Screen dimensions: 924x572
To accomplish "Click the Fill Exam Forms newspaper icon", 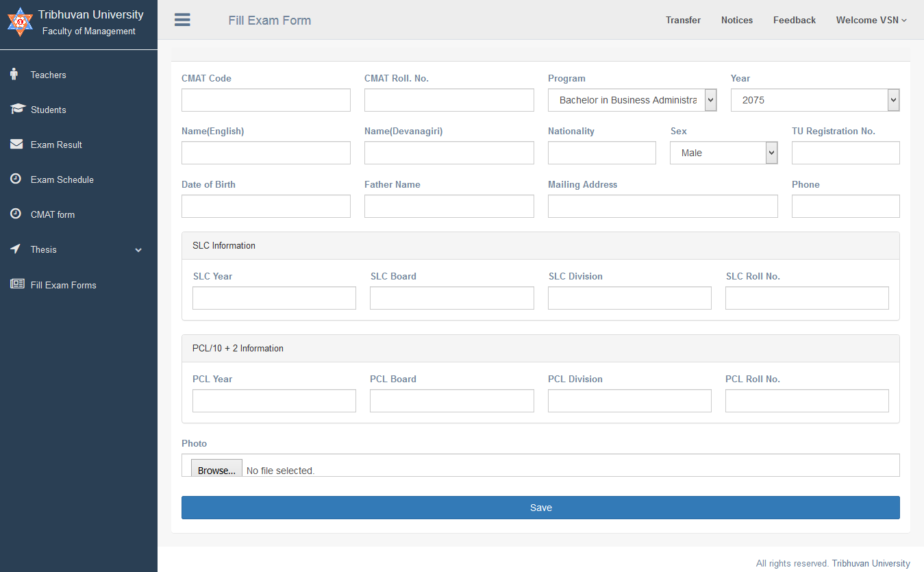I will [17, 284].
